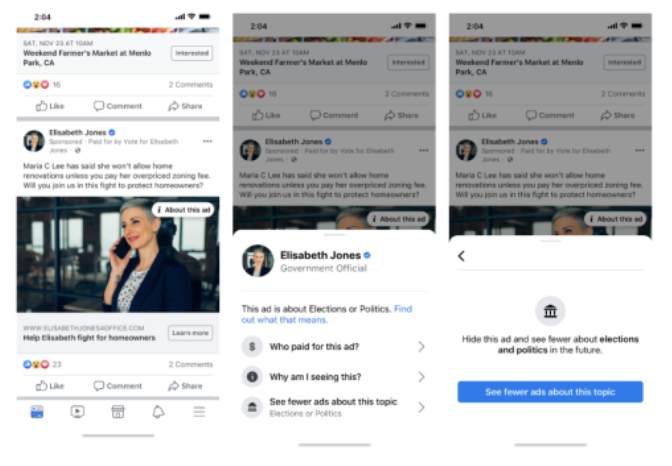The height and width of the screenshot is (466, 672).
Task: Expand 'See fewer ads about this topic' row
Action: [334, 407]
